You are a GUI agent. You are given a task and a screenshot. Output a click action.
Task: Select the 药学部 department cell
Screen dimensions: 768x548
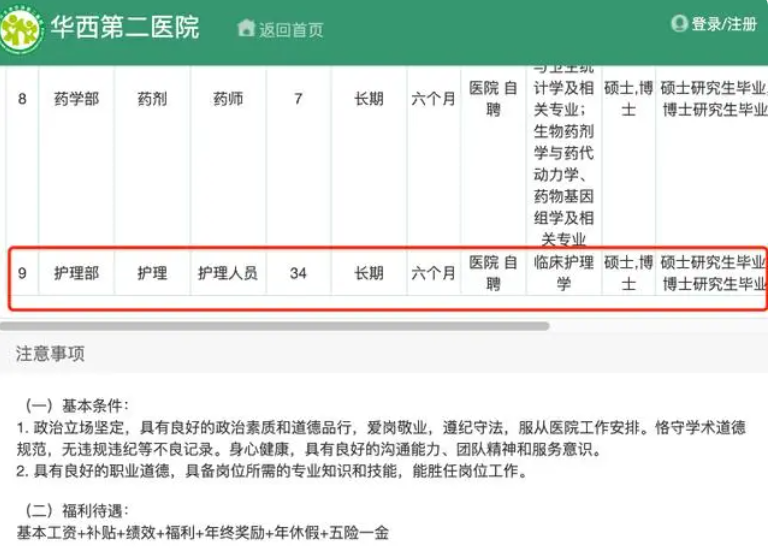pos(76,99)
